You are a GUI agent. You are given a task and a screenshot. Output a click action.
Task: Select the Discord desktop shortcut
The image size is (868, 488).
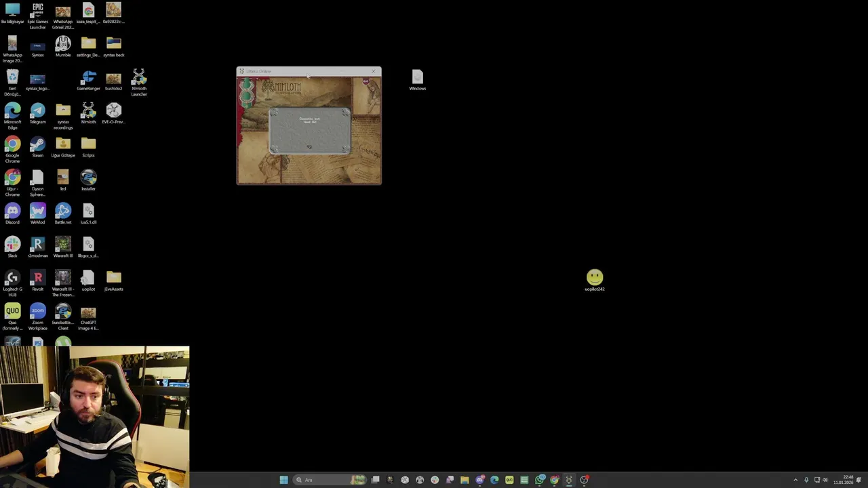pyautogui.click(x=12, y=213)
